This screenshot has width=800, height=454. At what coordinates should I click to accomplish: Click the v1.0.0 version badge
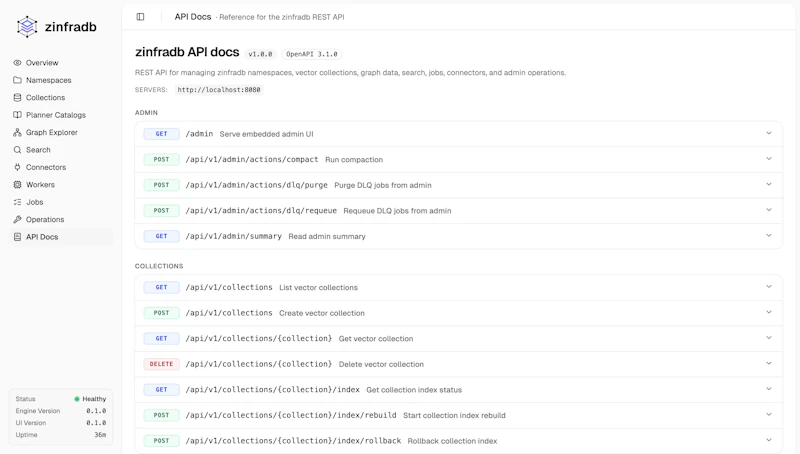pyautogui.click(x=260, y=54)
